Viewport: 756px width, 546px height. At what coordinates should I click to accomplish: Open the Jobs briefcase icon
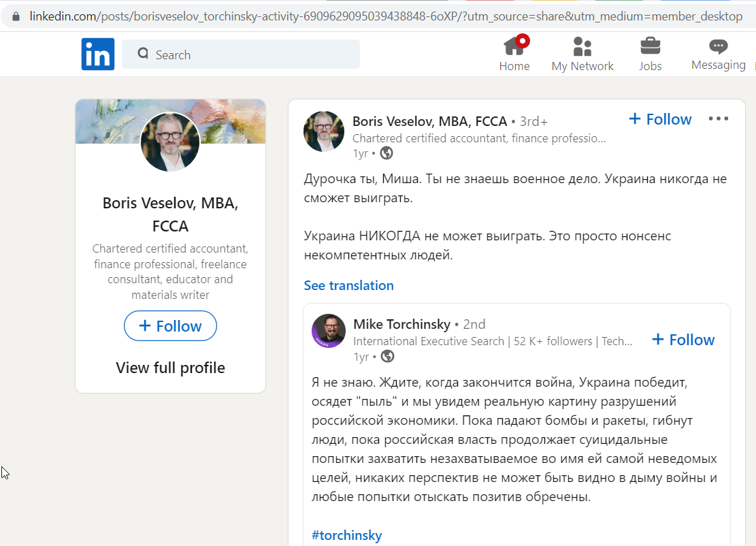pos(650,46)
